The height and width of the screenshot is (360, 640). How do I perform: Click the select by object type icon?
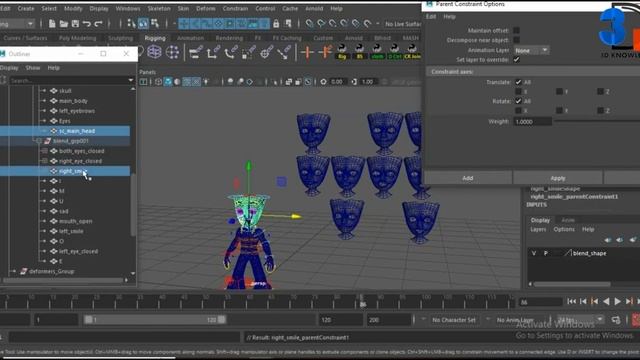(x=143, y=24)
